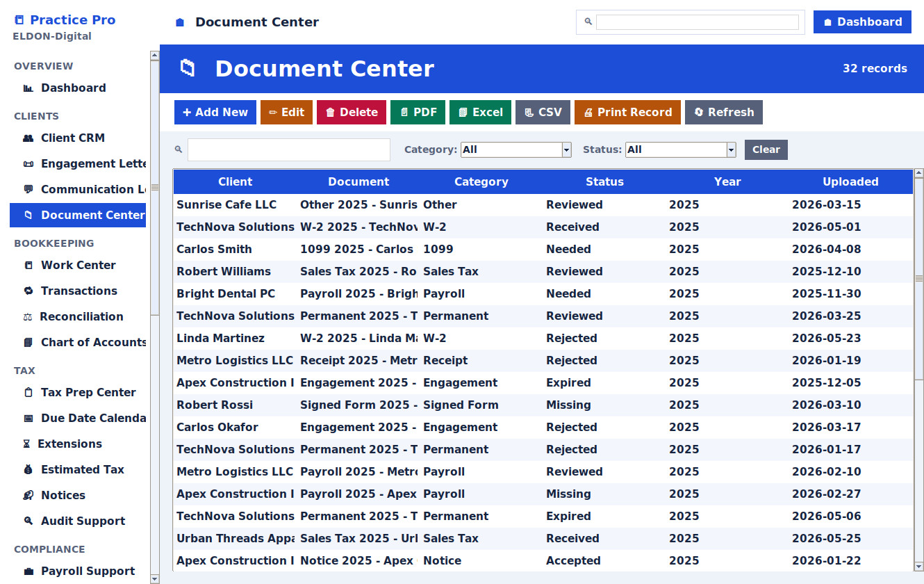Click the top global search field
Screen dimensions: 924x584
[x=698, y=22]
